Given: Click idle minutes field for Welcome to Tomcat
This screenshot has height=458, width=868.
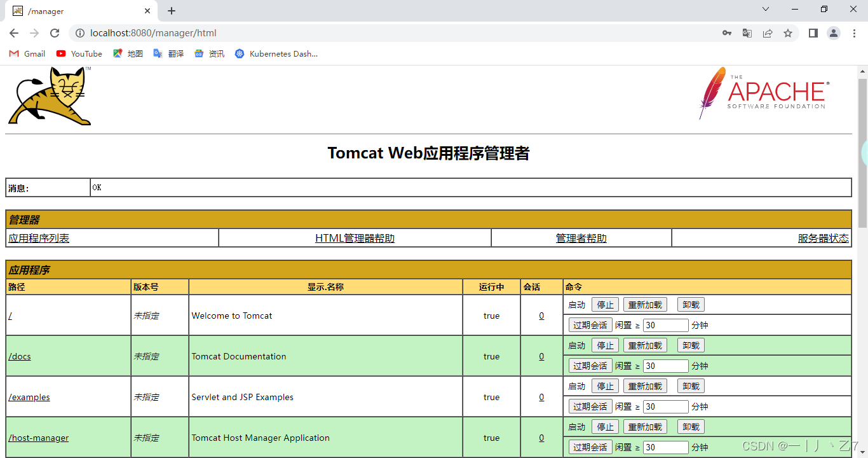Looking at the screenshot, I should [666, 325].
